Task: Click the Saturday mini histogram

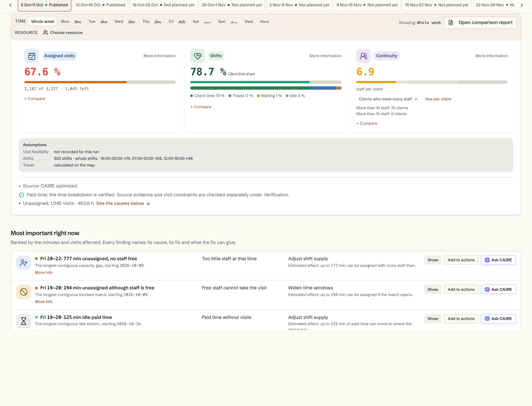Action: (207, 22)
